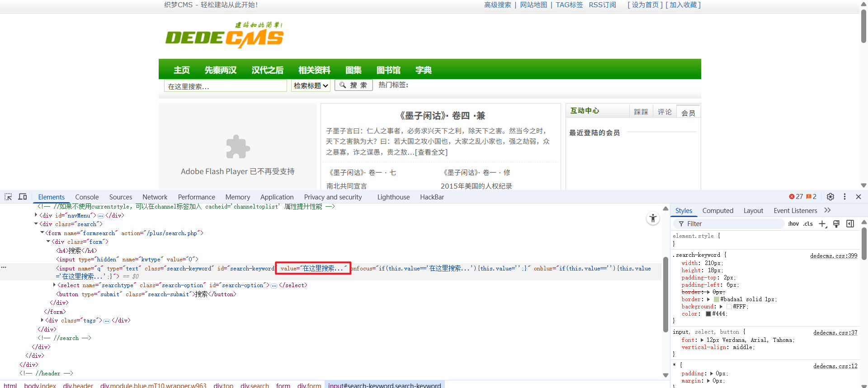Activate the inspect element picker icon
The height and width of the screenshot is (388, 868).
pyautogui.click(x=8, y=197)
